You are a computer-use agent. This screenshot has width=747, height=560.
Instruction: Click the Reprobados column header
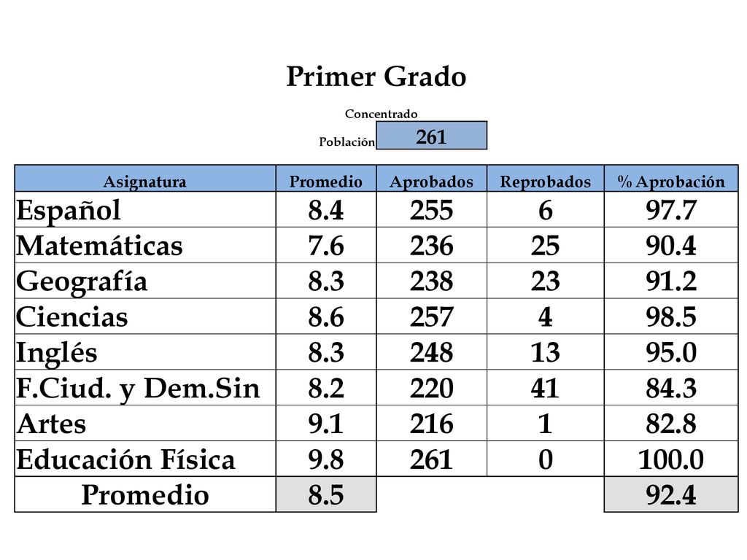(x=546, y=179)
